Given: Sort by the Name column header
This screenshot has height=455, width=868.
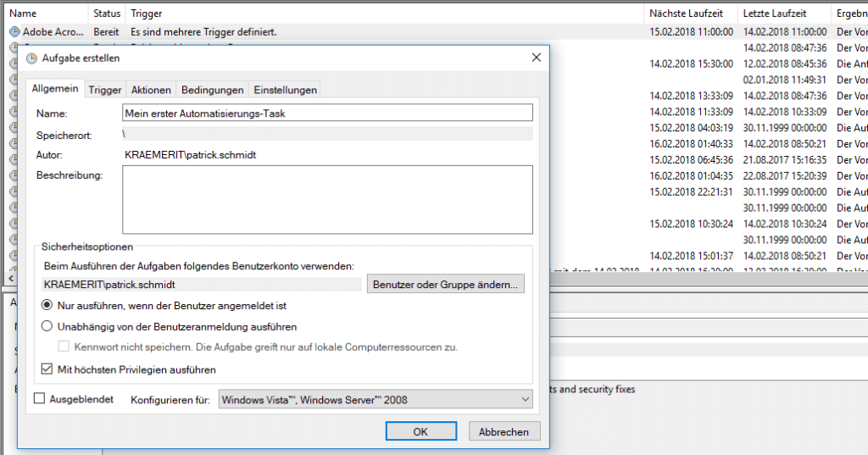Looking at the screenshot, I should point(46,14).
